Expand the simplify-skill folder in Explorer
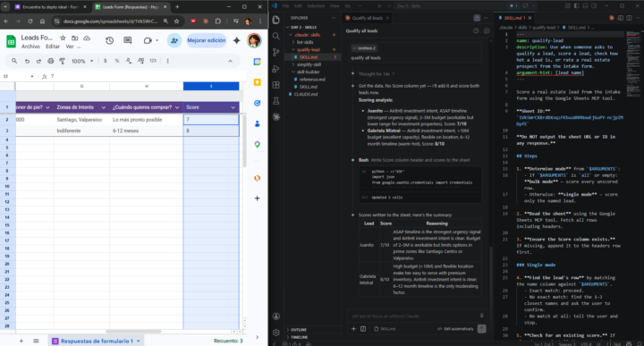 309,64
